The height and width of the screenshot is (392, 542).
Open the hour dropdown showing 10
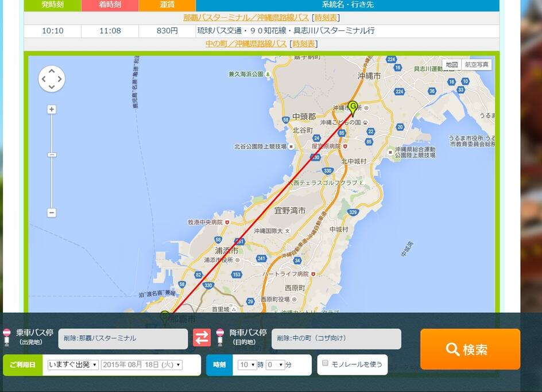[x=247, y=364]
